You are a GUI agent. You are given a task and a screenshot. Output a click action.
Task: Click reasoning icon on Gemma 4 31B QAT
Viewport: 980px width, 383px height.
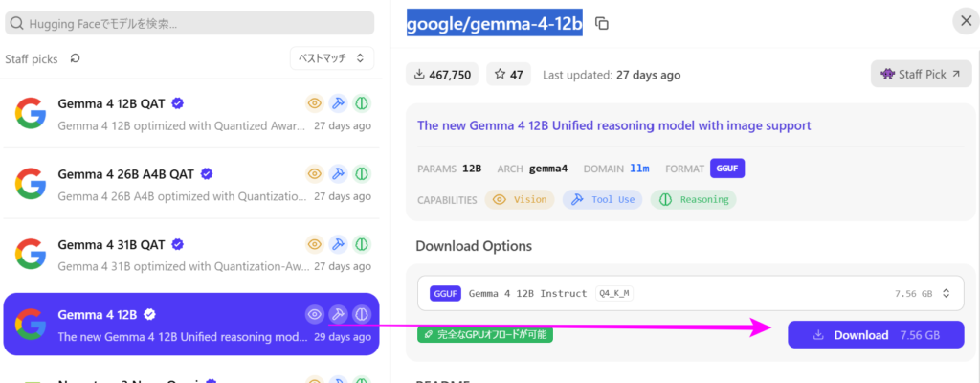[x=361, y=244]
